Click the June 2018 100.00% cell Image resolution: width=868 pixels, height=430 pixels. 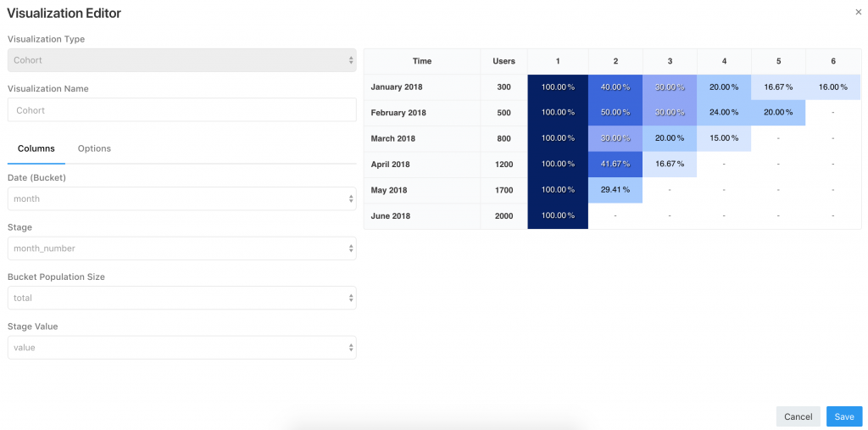coord(558,216)
